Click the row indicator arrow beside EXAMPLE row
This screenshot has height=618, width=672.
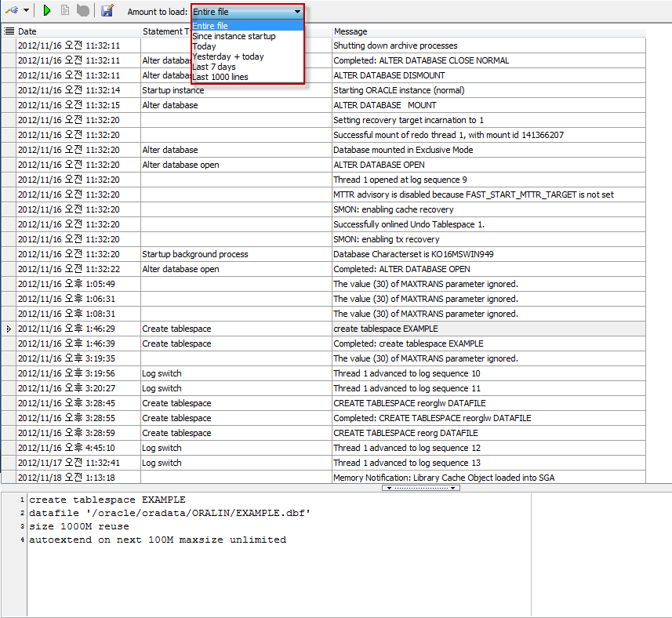click(x=9, y=329)
